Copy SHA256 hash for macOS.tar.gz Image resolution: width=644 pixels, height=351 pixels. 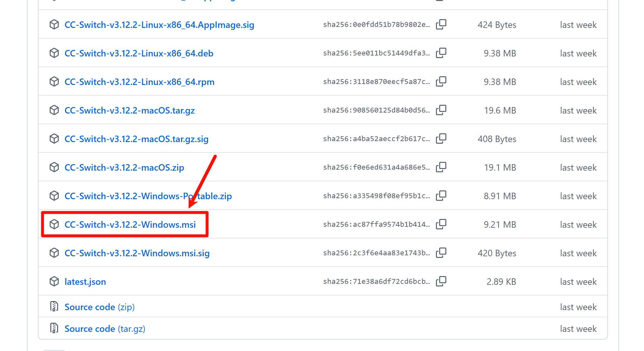tap(441, 110)
